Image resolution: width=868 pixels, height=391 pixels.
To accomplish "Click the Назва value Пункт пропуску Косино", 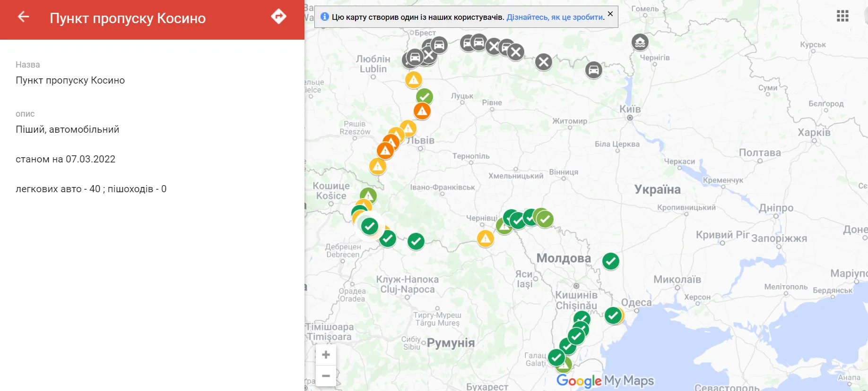I will point(70,80).
